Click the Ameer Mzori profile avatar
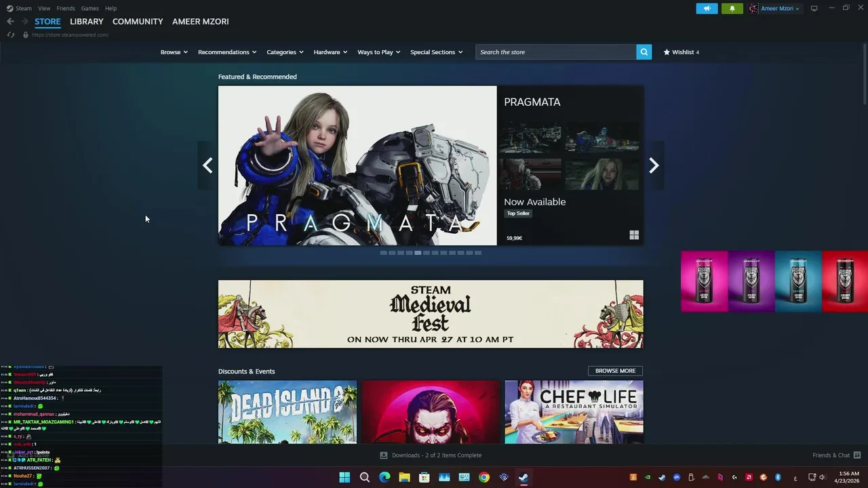 pos(754,8)
